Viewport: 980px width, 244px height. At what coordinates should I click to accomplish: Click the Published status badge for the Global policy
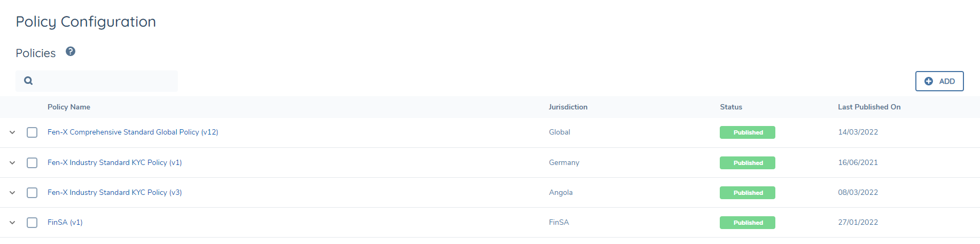747,132
